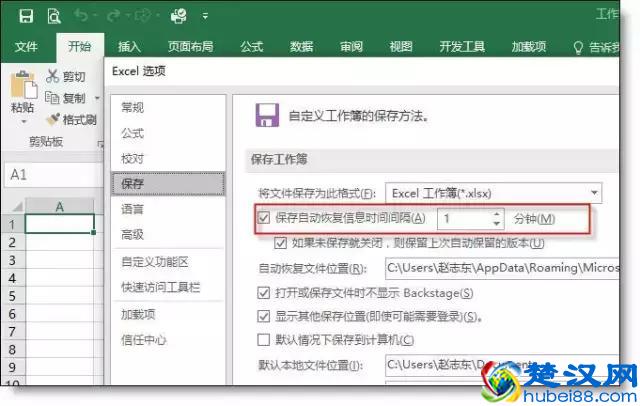Open 高级 category in Excel Options
This screenshot has height=406, width=640.
click(x=168, y=235)
